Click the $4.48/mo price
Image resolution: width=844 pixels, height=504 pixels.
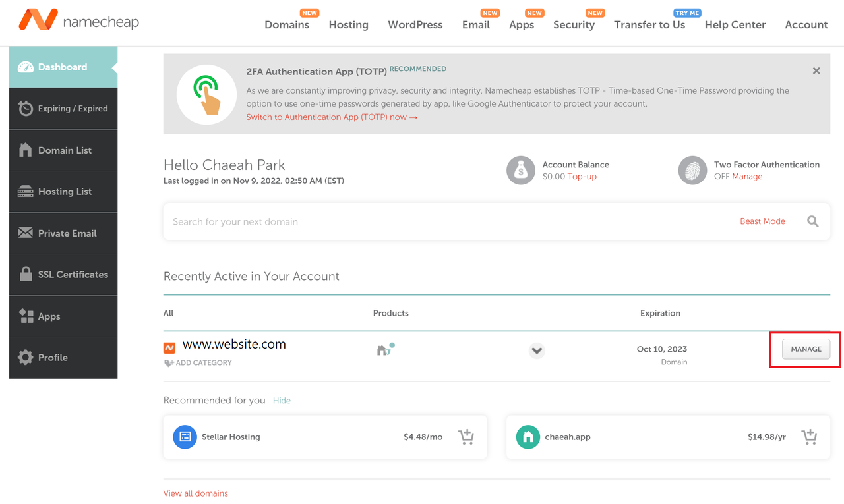coord(423,437)
